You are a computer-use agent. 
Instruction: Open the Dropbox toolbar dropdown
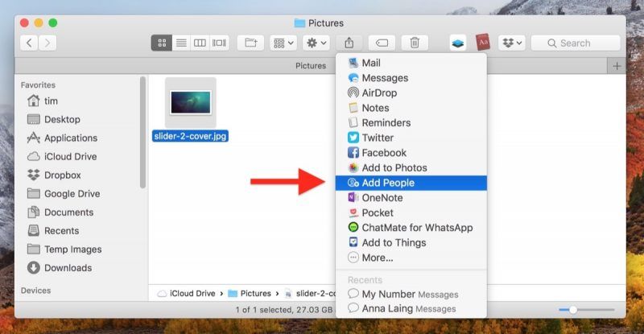pos(512,43)
